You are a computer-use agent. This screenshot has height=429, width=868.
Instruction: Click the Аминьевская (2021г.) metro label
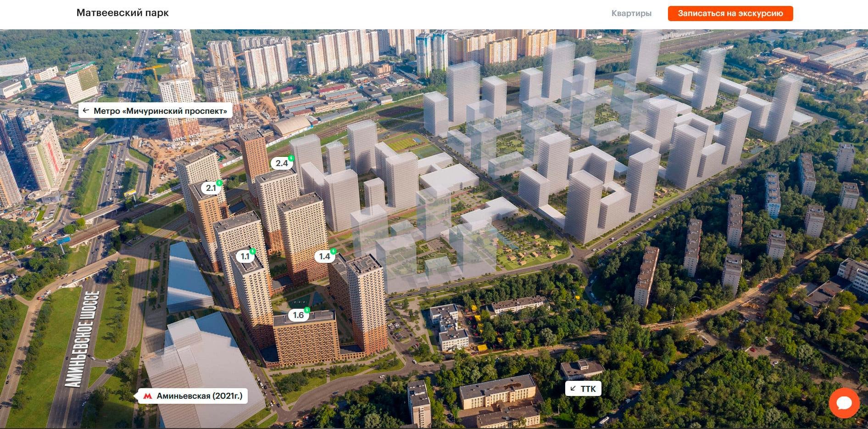[x=193, y=396]
